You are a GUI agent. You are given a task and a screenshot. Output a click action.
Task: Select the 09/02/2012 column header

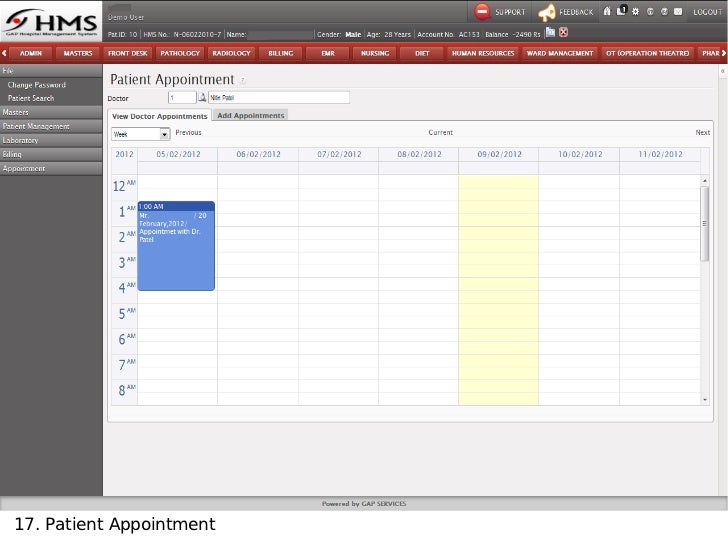[x=499, y=154]
